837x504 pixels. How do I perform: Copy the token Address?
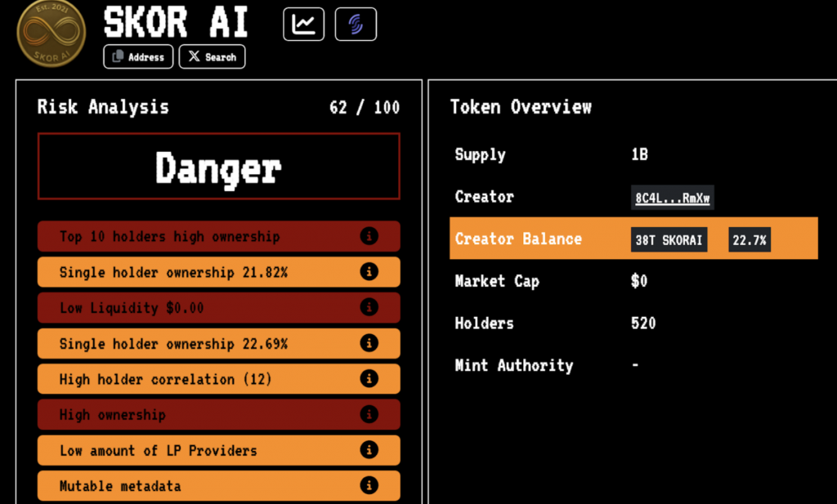(138, 57)
